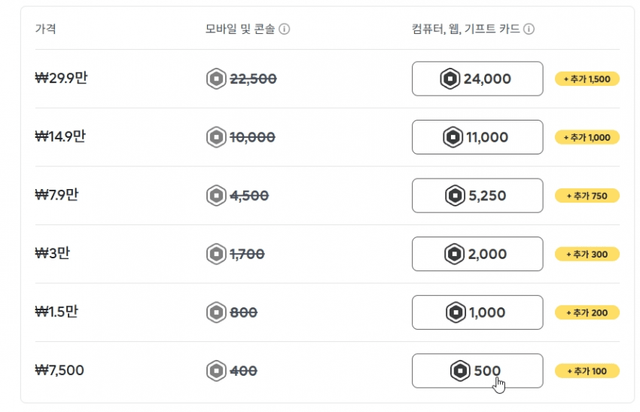
Task: Click Robux icon next to crossed-out 800
Action: pos(216,312)
